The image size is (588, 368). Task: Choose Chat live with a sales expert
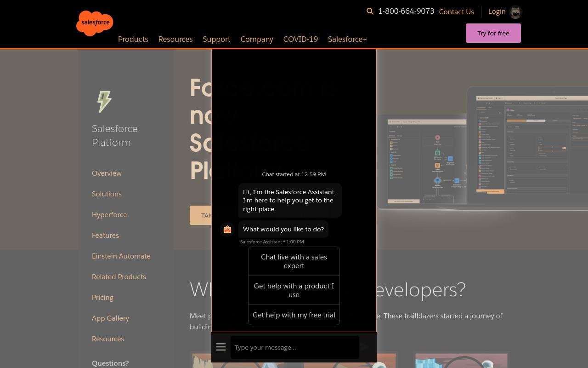pos(294,261)
